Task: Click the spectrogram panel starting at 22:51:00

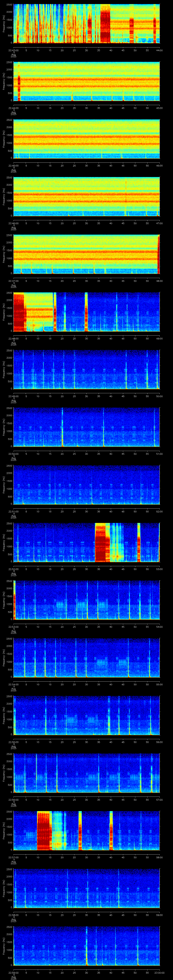Action: click(x=87, y=485)
